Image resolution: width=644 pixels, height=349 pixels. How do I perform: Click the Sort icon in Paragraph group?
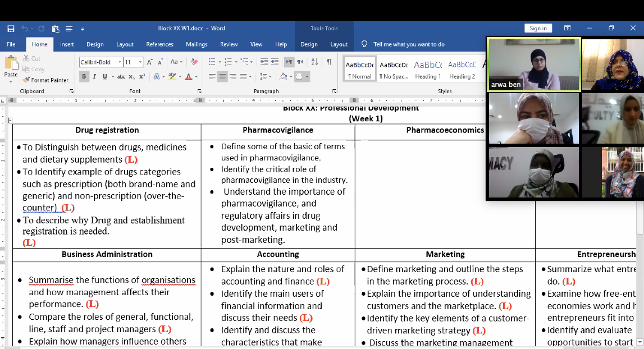coord(314,62)
